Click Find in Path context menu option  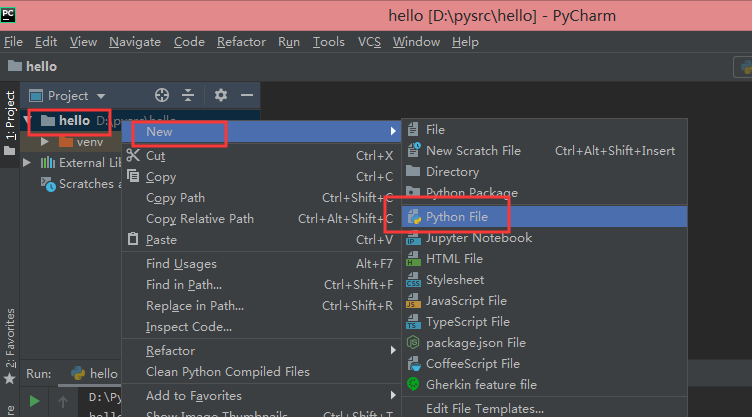pos(184,285)
